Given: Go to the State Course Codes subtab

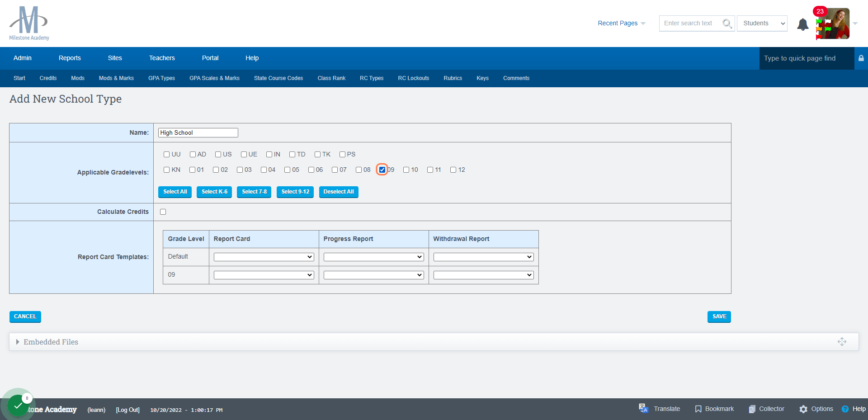Looking at the screenshot, I should [278, 78].
